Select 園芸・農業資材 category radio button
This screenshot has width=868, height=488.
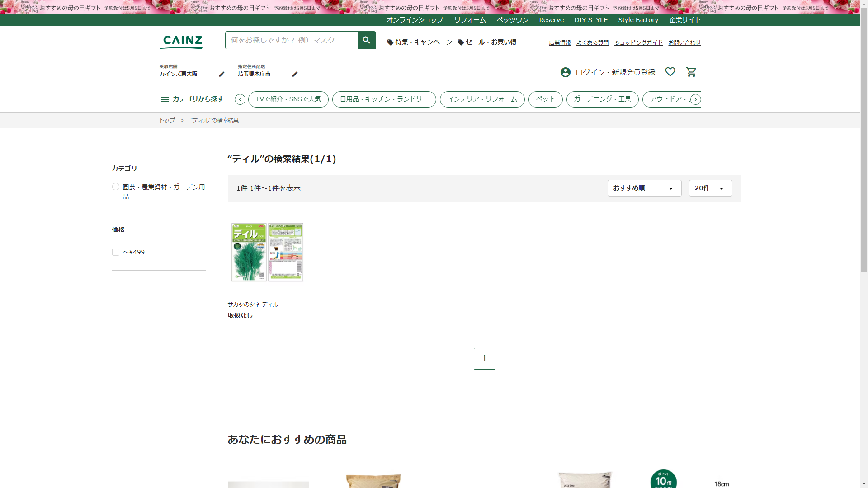(116, 187)
